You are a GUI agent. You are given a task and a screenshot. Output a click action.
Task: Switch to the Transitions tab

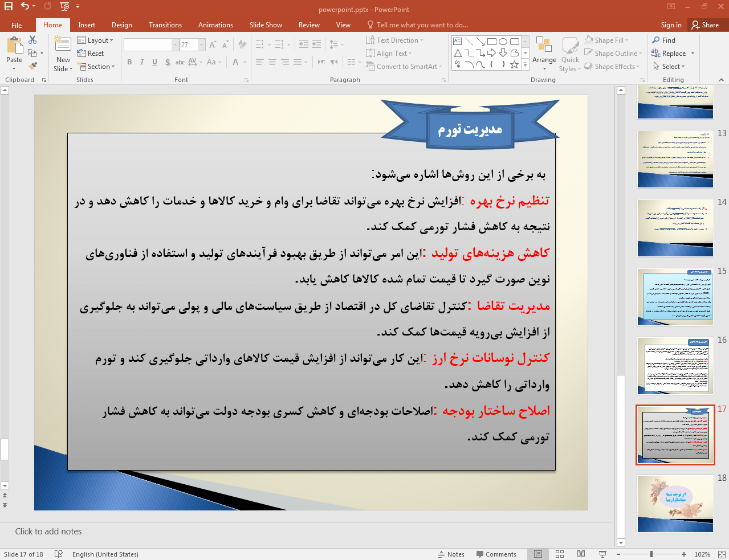tap(165, 25)
